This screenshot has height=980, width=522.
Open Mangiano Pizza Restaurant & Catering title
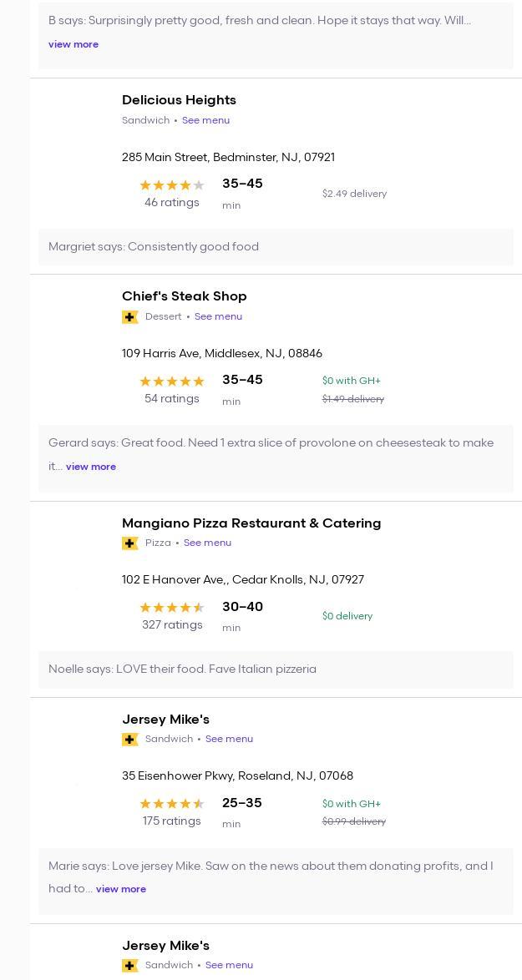tap(251, 523)
